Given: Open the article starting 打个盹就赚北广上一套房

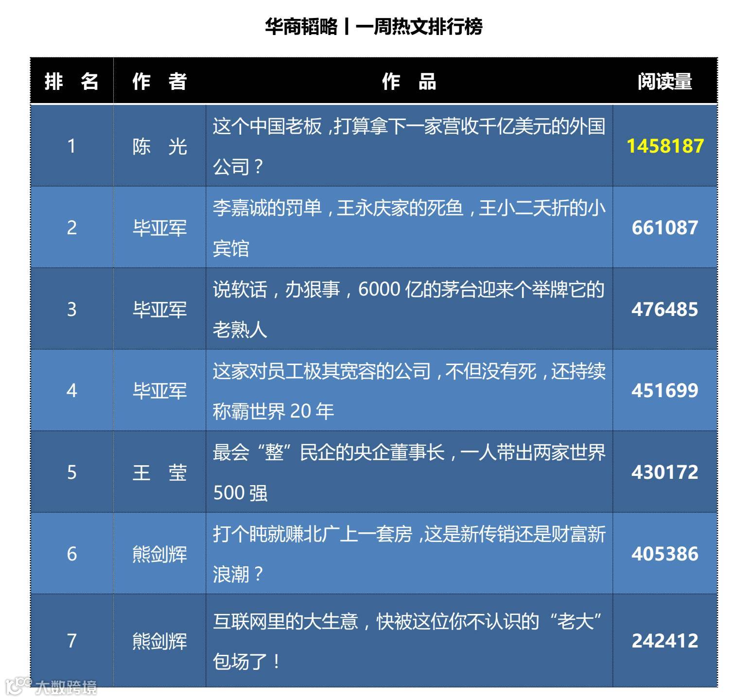Looking at the screenshot, I should coord(409,554).
